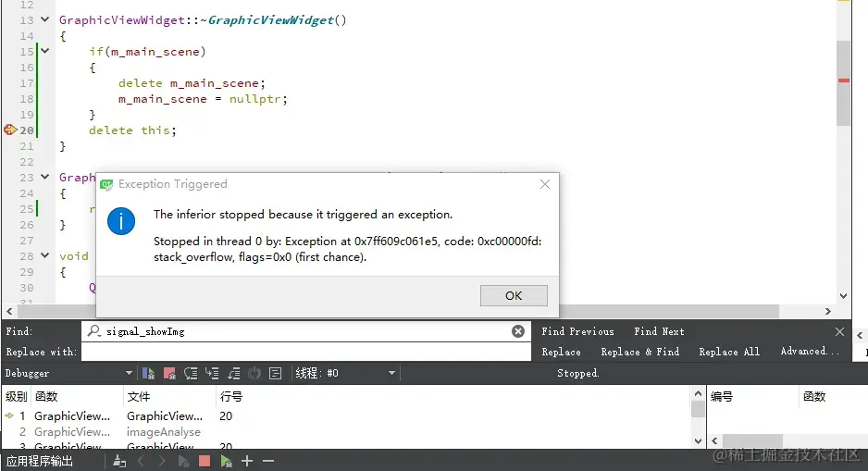This screenshot has width=868, height=471.
Task: Click the green attach debugger run icon
Action: click(x=226, y=461)
